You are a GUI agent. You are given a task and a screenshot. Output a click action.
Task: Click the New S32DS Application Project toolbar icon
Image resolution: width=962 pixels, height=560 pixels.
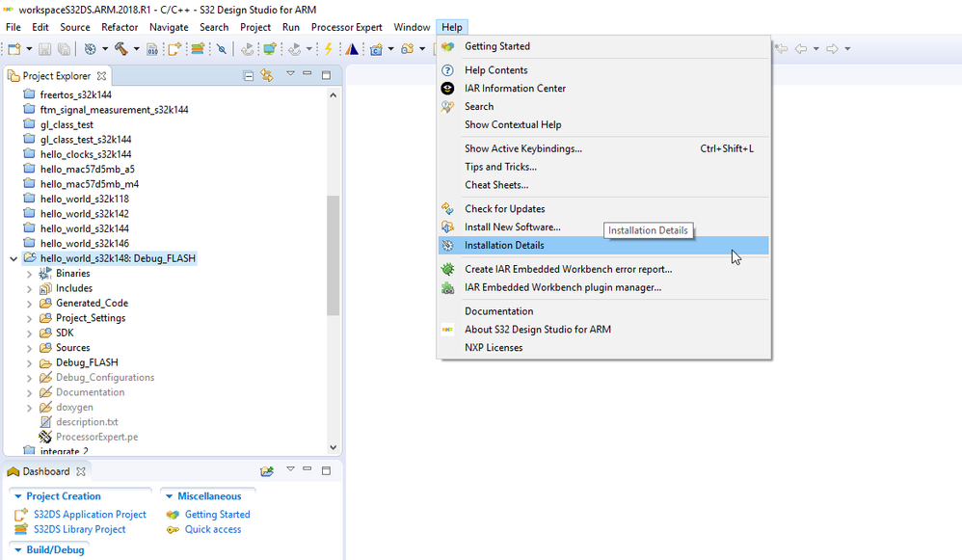[174, 49]
